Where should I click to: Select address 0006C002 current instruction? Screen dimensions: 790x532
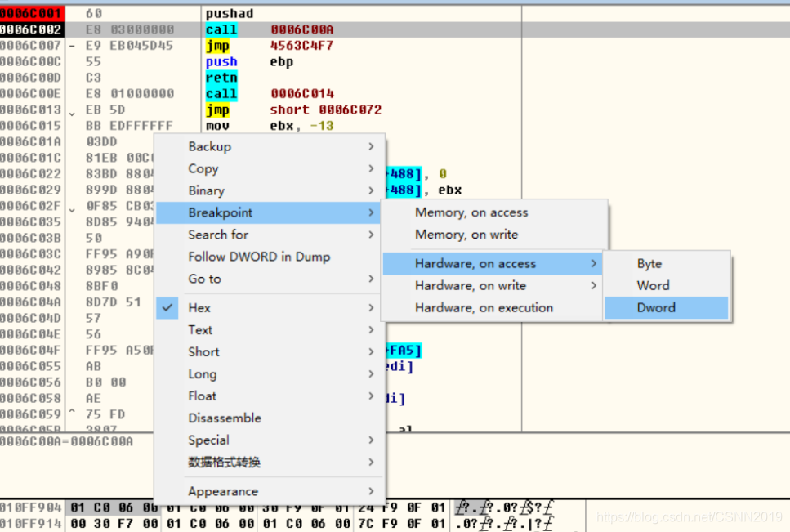[x=32, y=29]
